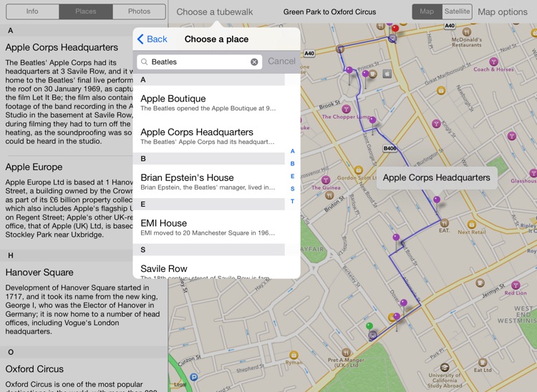Tap the Ryman shop icon
Image resolution: width=537 pixels, height=392 pixels.
(x=294, y=355)
